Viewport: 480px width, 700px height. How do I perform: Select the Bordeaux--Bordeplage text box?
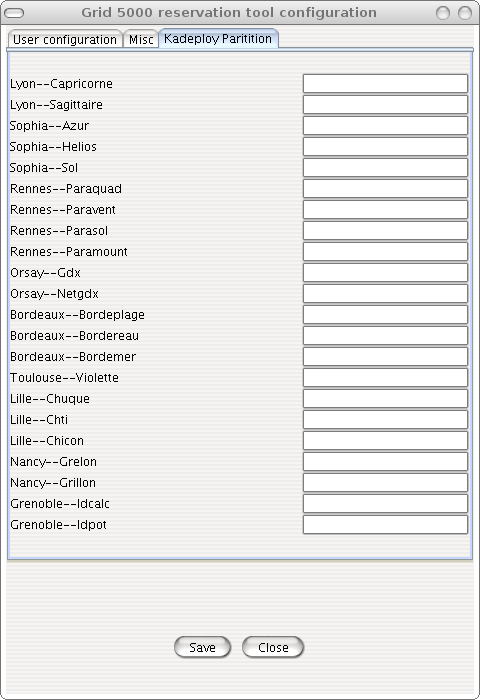pyautogui.click(x=385, y=314)
